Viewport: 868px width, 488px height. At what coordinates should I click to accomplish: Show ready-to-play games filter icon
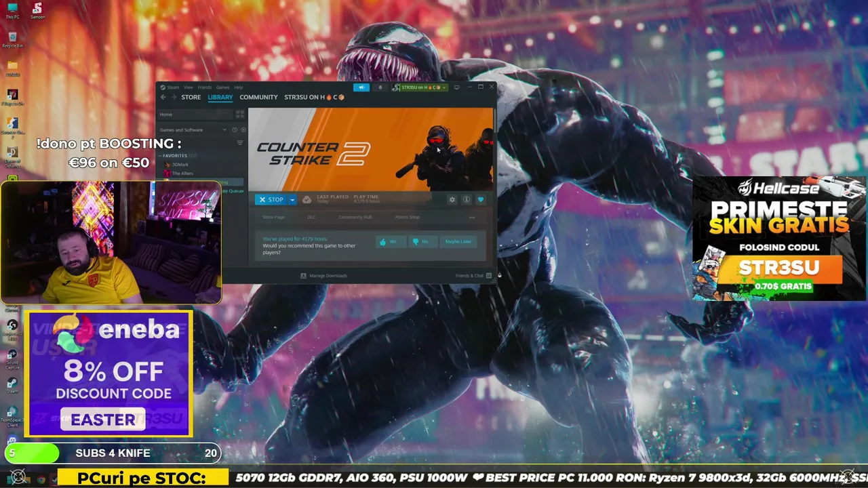tap(243, 129)
